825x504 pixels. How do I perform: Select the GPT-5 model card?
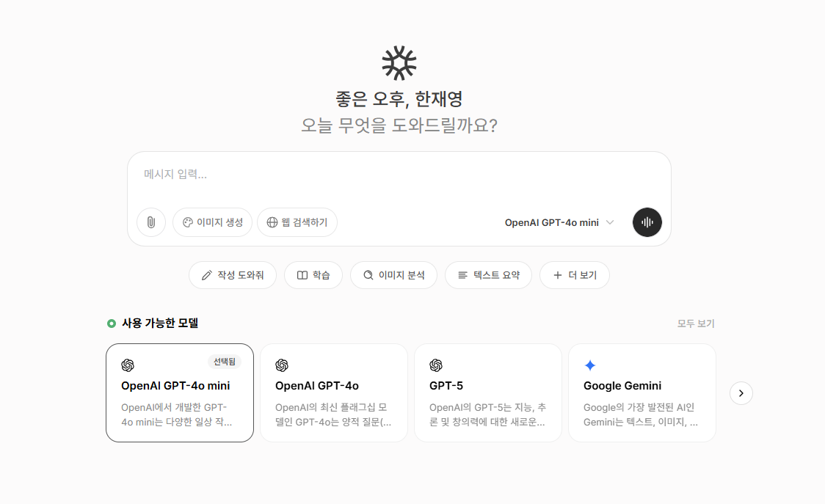click(488, 393)
